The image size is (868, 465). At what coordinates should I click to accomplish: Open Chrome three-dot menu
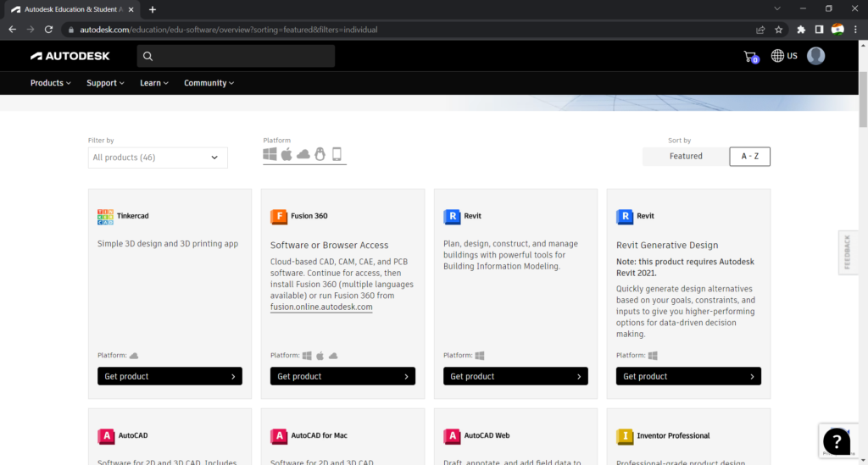(855, 30)
